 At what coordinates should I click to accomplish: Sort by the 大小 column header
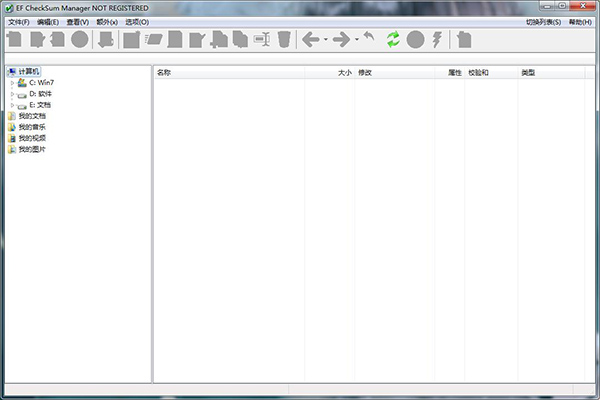coord(329,73)
